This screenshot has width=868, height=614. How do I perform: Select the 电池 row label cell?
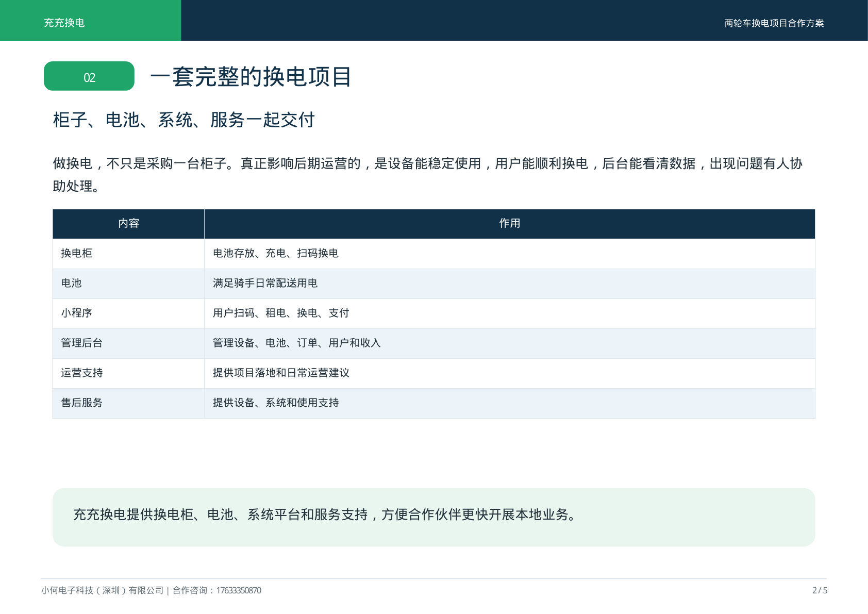[x=128, y=283]
